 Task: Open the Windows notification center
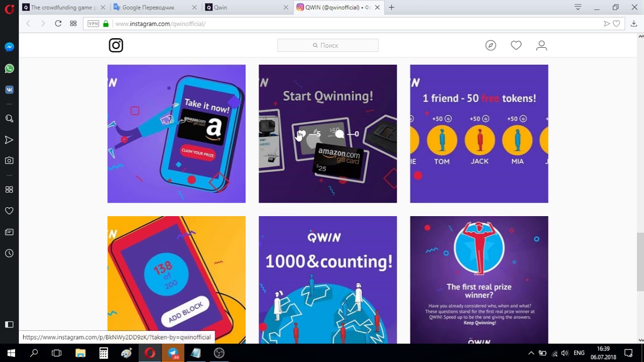[628, 353]
